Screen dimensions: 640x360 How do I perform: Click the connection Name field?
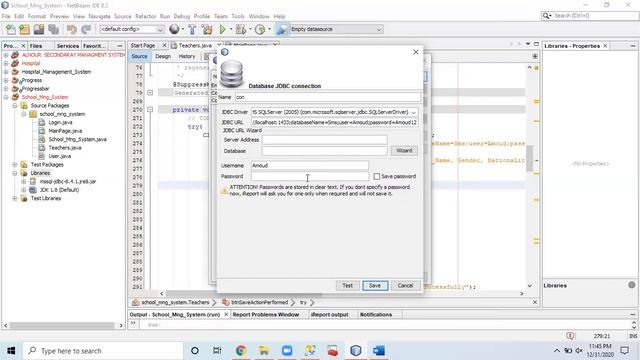(x=328, y=97)
